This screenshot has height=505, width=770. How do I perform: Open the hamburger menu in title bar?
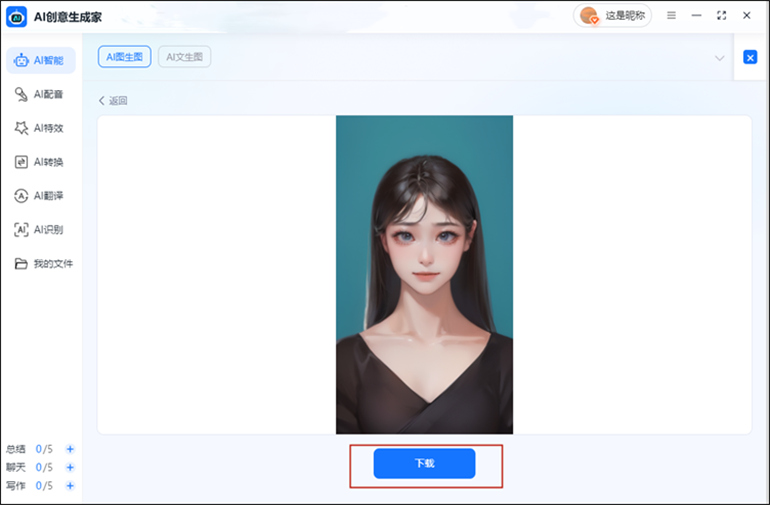[x=671, y=16]
